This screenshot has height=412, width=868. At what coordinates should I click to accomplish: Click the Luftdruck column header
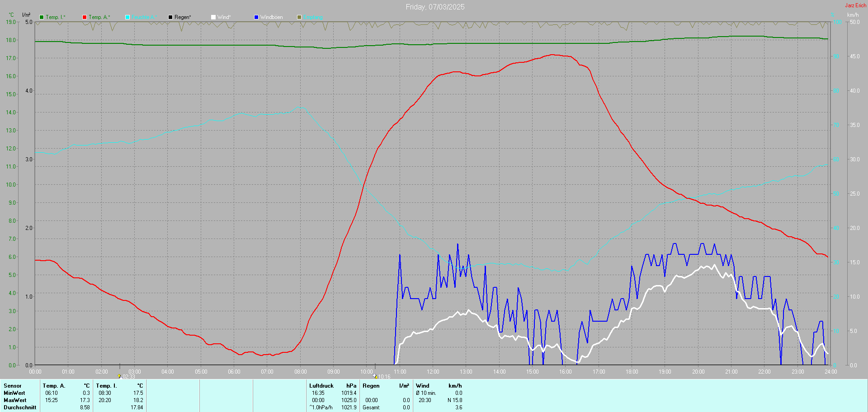[321, 386]
